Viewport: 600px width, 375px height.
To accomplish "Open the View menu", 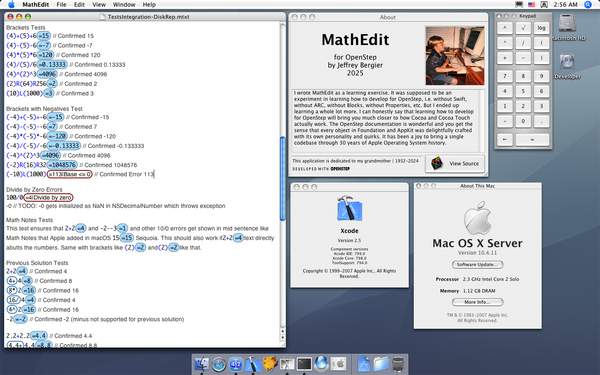I will [x=99, y=5].
